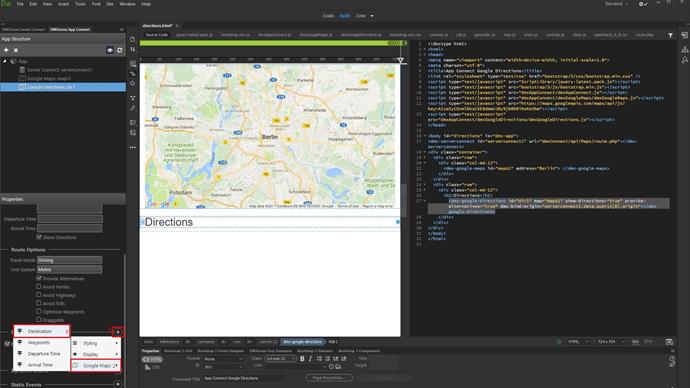690x388 pixels.
Task: Open the Source Code related file
Action: coord(157,35)
